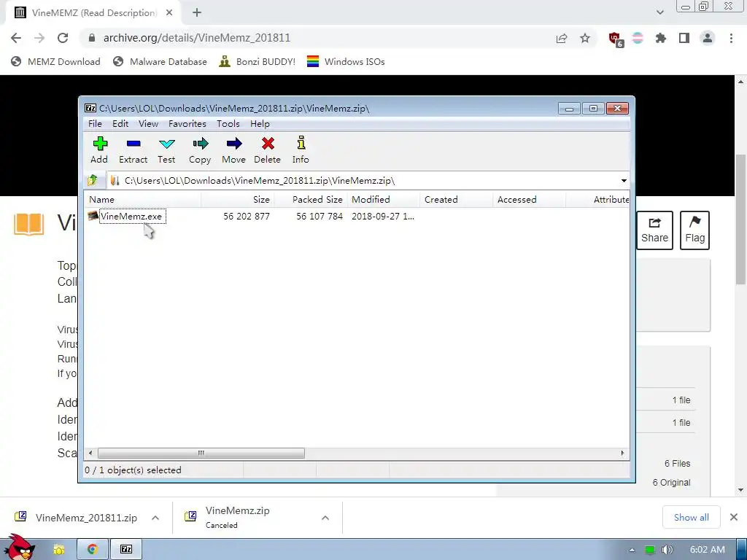
Task: Bookmark this page with the star icon
Action: (585, 38)
